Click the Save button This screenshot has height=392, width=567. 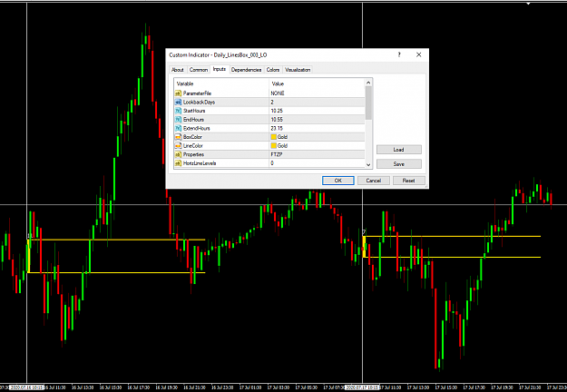(399, 164)
